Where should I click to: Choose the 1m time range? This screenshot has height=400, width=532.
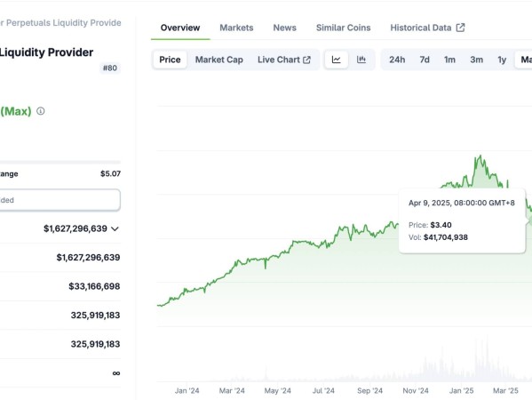tap(450, 60)
